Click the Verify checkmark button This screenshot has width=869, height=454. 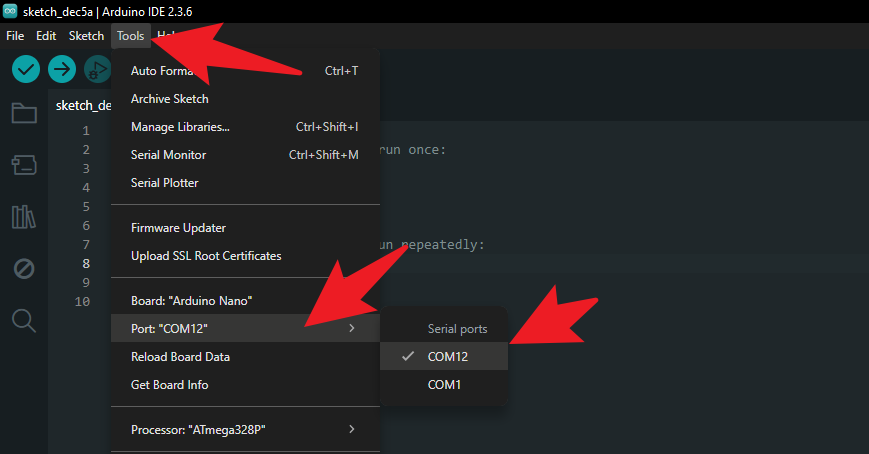25,69
